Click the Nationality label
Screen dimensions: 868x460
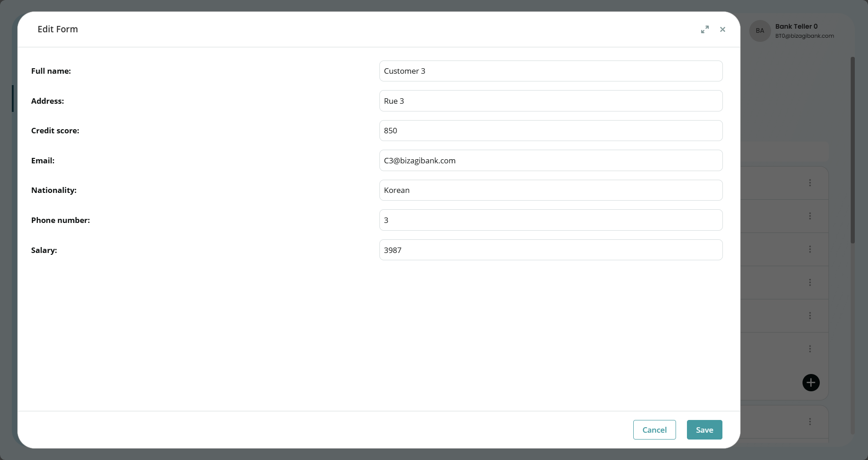[54, 190]
